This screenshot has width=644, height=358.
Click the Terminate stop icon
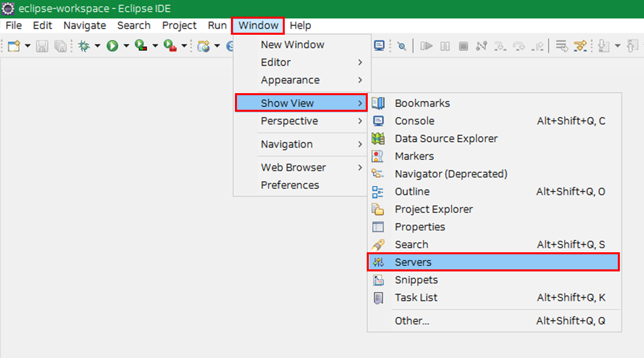pyautogui.click(x=463, y=46)
